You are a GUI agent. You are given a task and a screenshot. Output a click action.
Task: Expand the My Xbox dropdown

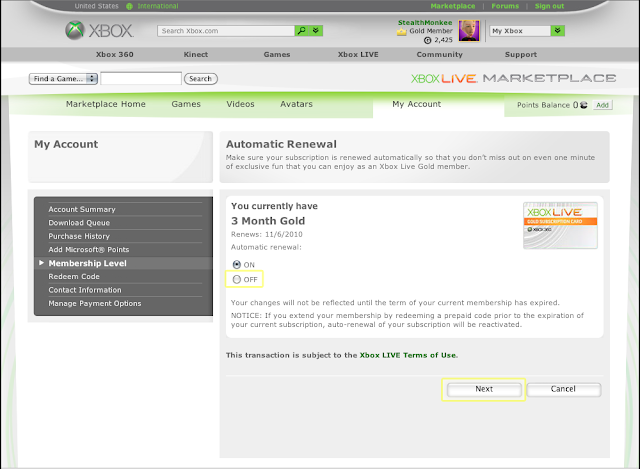click(x=558, y=31)
